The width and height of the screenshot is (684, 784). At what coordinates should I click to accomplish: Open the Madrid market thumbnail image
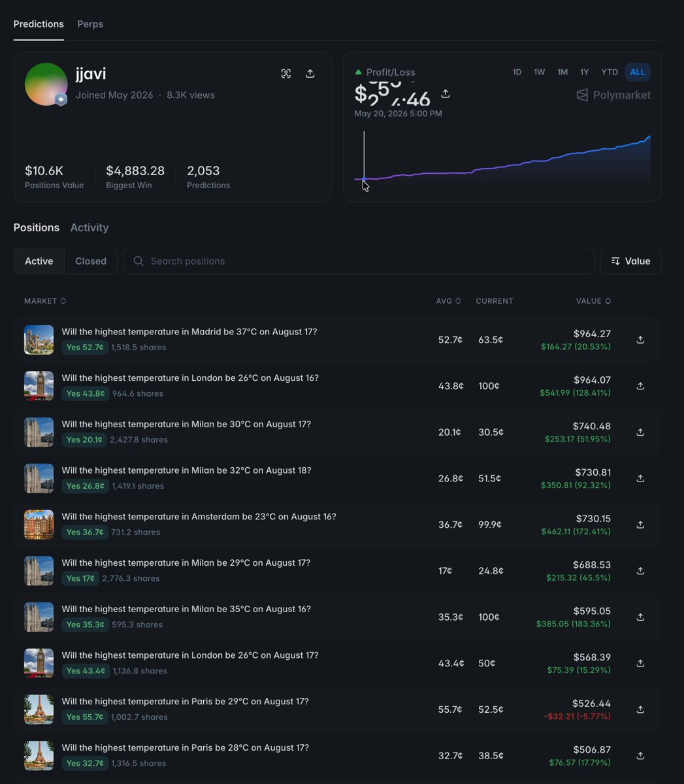(39, 340)
